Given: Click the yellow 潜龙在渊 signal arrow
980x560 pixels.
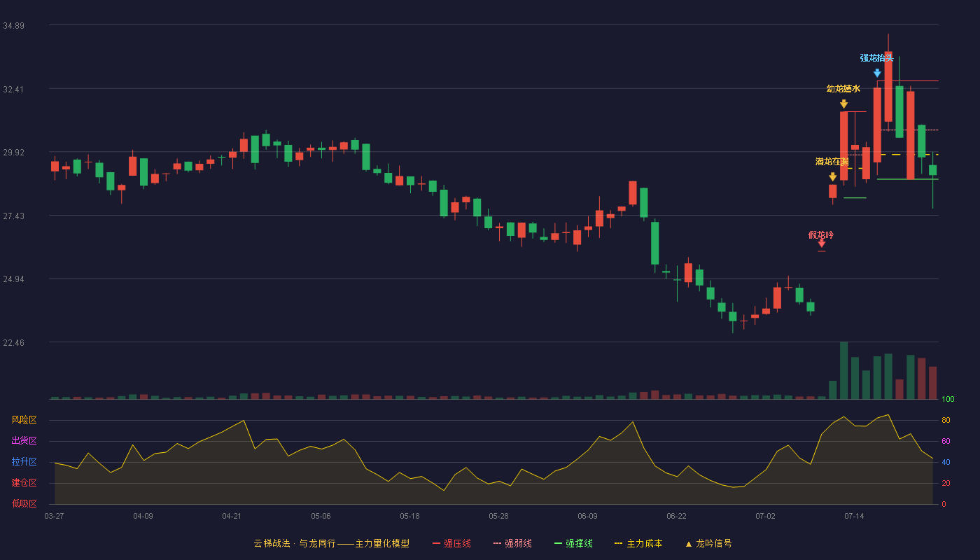Looking at the screenshot, I should pyautogui.click(x=832, y=176).
